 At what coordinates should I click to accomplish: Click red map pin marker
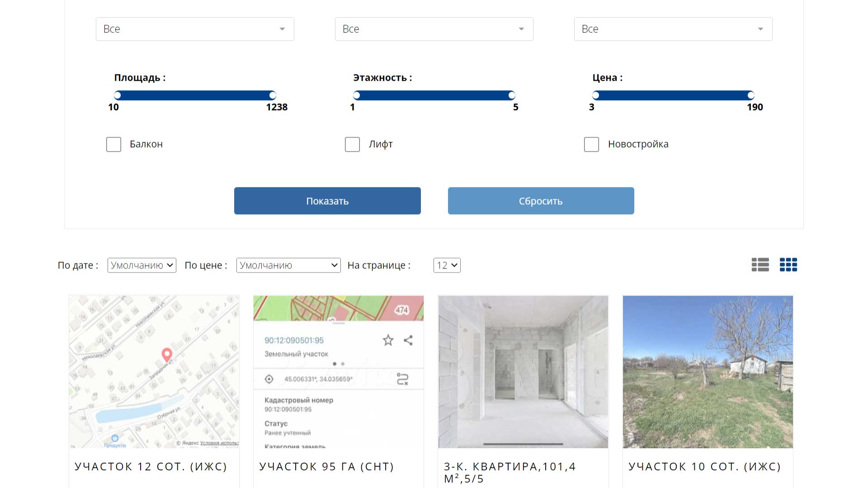pos(167,355)
